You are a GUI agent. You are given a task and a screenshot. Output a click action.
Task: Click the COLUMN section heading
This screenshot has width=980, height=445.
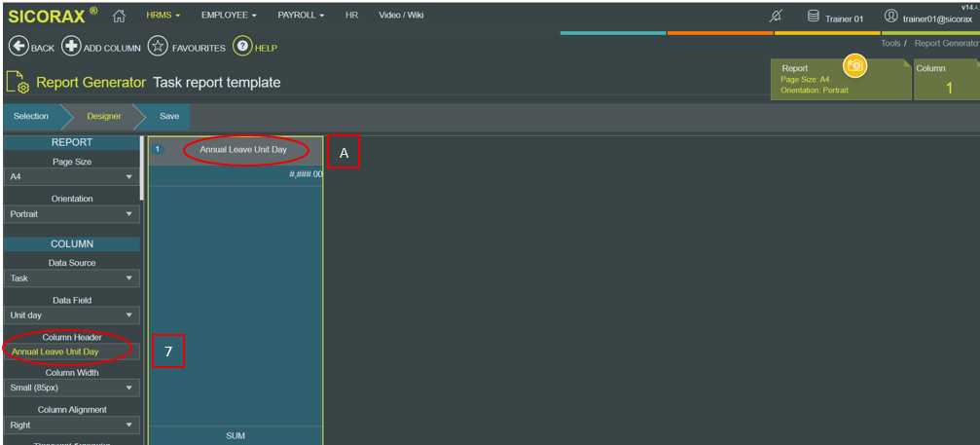pos(72,243)
